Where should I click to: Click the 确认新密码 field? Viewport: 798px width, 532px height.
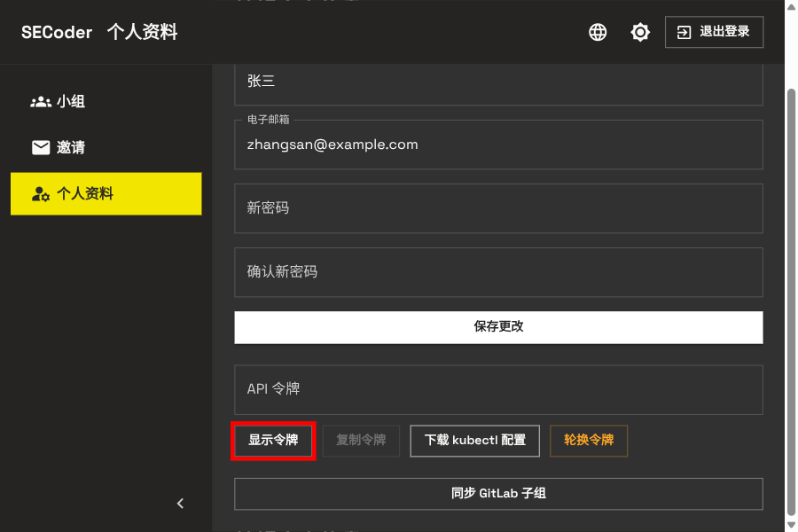(498, 272)
